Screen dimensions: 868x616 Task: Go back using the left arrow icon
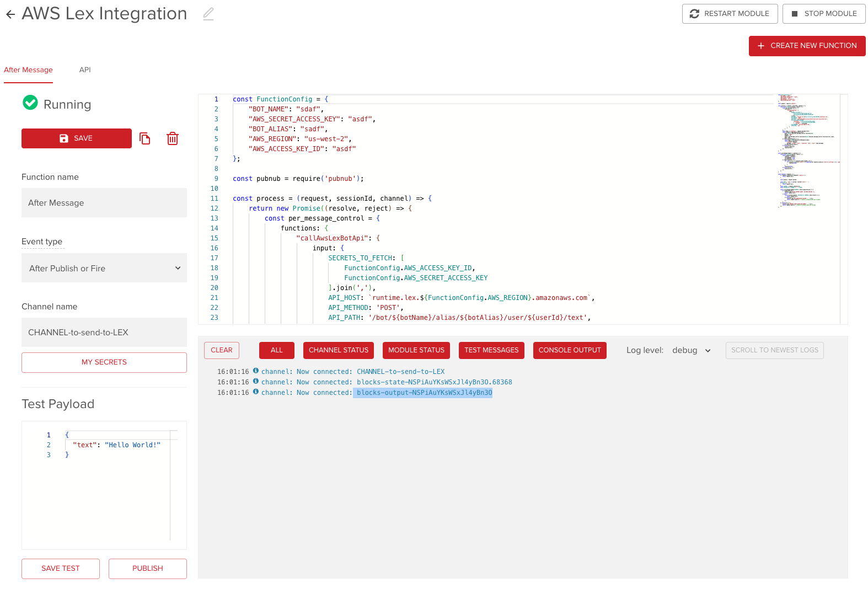[x=10, y=14]
